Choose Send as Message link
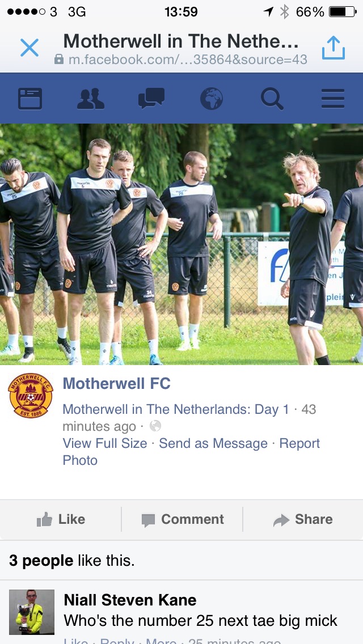 213,443
